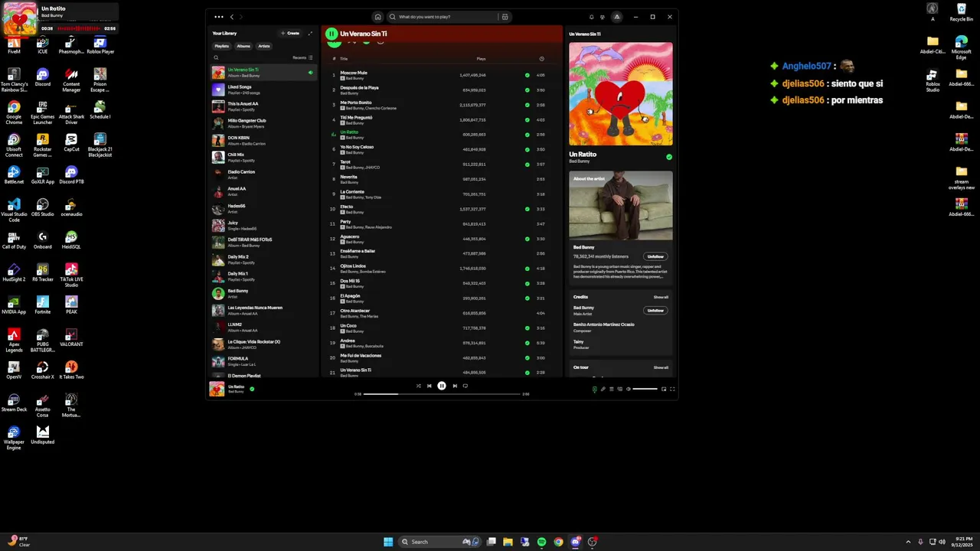Screen dimensions: 980x551
Task: Toggle saved checkmark on Efecto row
Action: [527, 209]
